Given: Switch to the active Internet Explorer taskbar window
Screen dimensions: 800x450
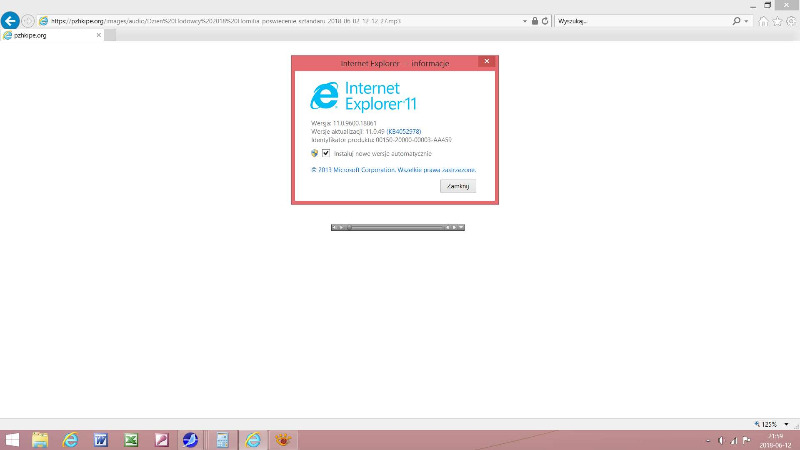Looking at the screenshot, I should pos(253,440).
